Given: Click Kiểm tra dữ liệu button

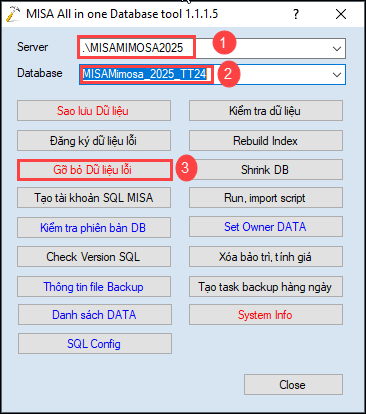Looking at the screenshot, I should pos(266,111).
